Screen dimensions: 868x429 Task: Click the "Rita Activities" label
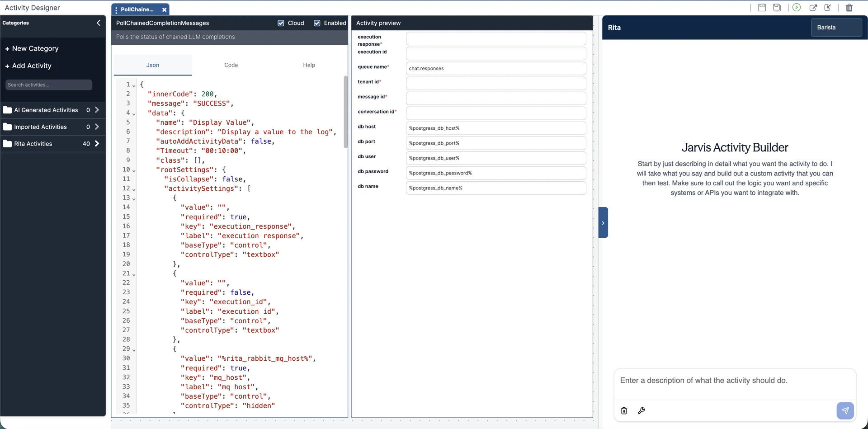[x=33, y=144]
